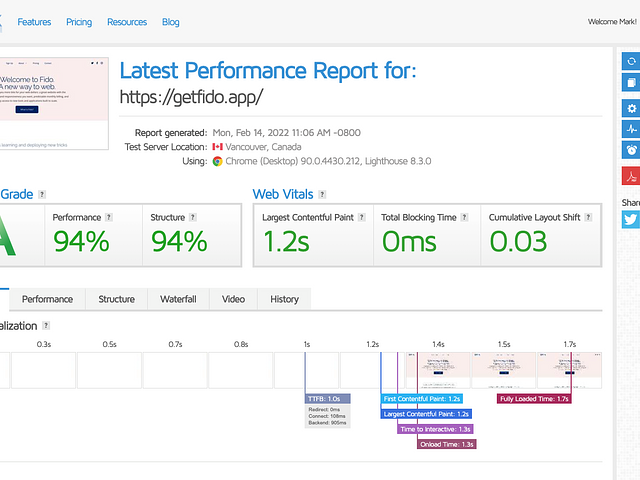Click the compare report pages icon
Screen dimensions: 640x480
pos(631,83)
